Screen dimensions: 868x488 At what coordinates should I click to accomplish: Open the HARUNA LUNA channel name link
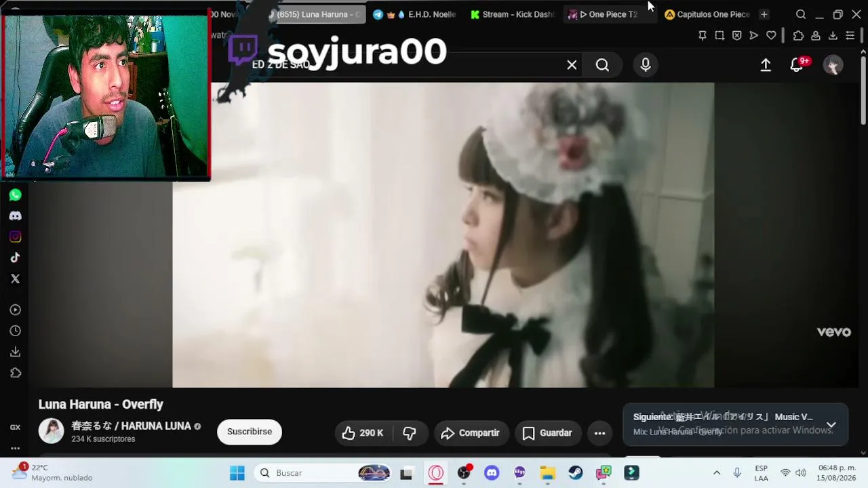point(132,426)
